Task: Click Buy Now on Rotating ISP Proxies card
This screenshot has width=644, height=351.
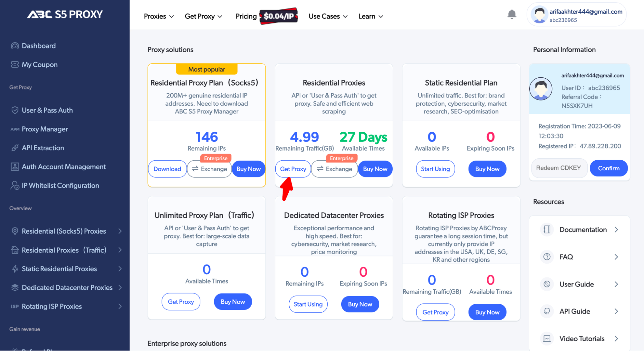Action: [x=487, y=312]
